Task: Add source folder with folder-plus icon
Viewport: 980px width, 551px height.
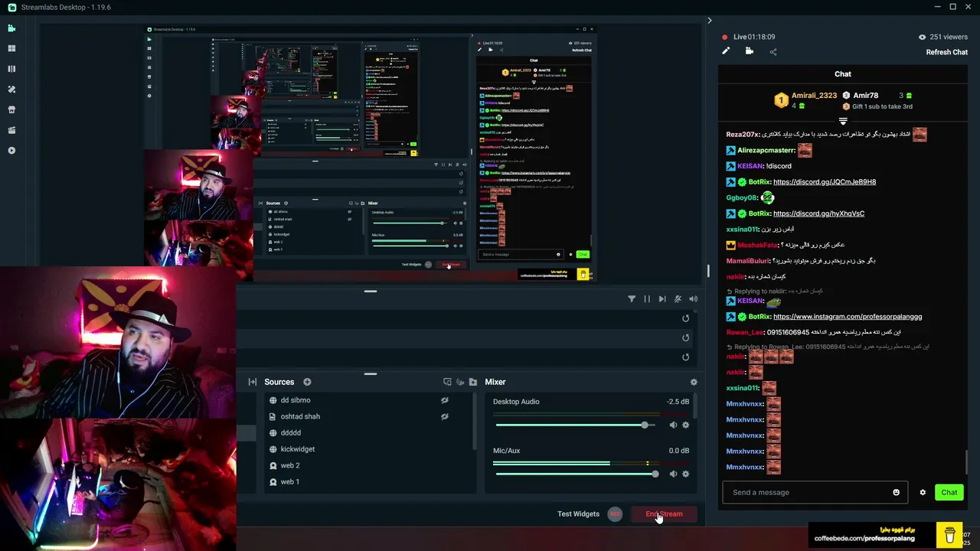Action: pyautogui.click(x=473, y=382)
